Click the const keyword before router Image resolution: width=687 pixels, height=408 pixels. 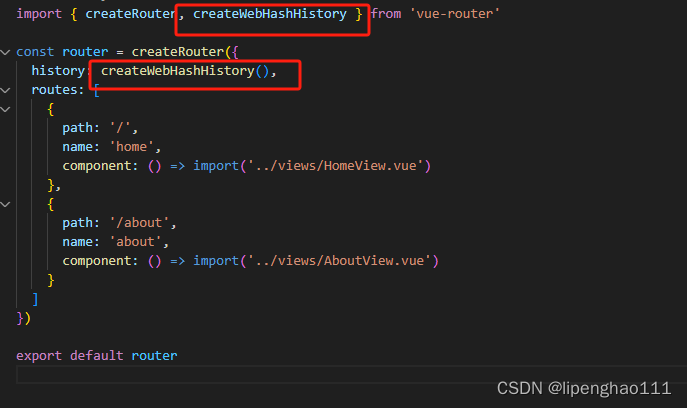35,52
